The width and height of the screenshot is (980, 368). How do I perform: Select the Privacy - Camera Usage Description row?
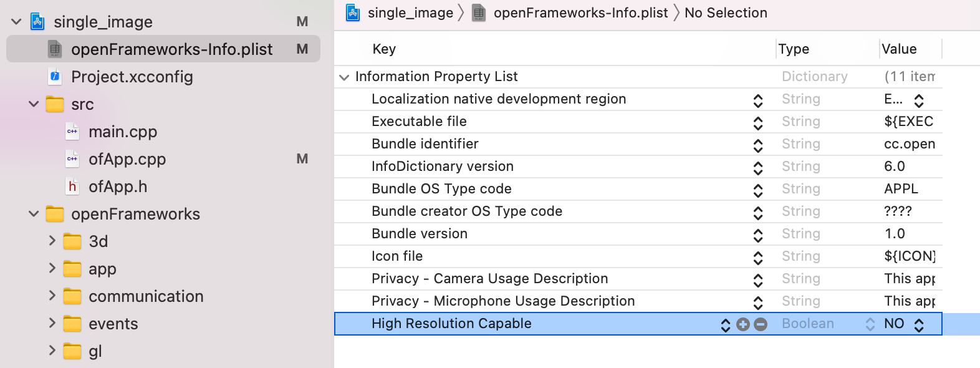489,279
